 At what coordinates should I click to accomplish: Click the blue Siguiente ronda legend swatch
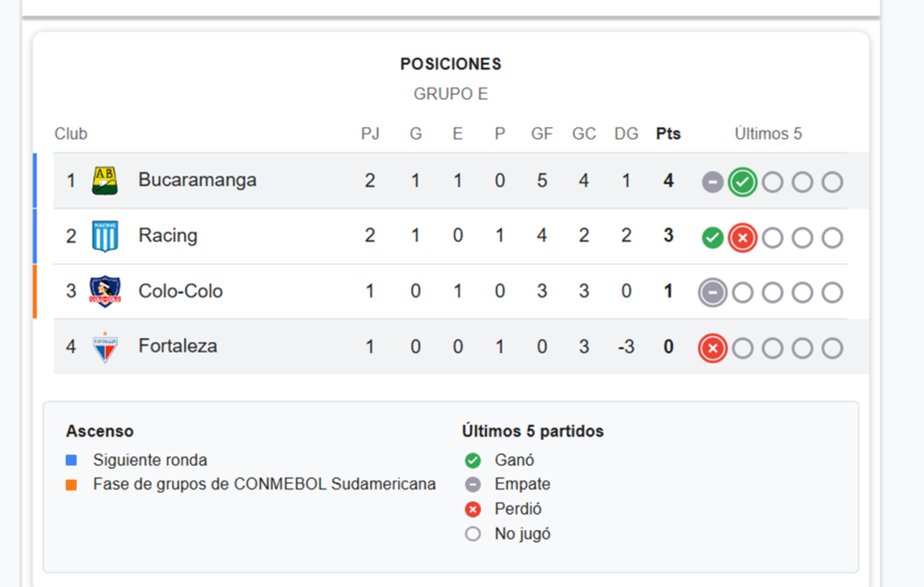click(71, 460)
